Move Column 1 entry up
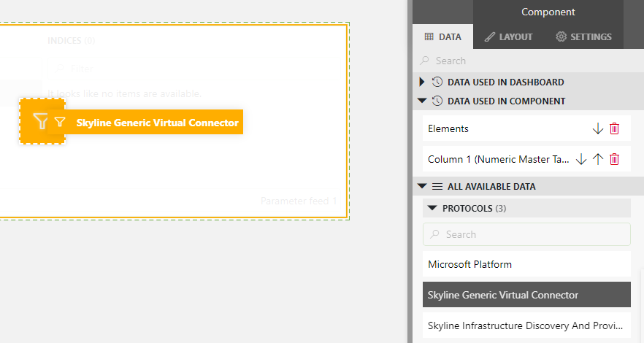 (597, 159)
